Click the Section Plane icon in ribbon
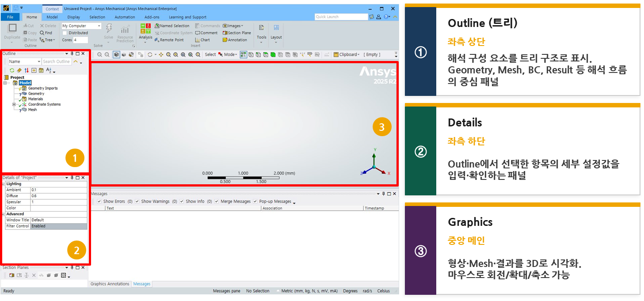 [x=225, y=33]
